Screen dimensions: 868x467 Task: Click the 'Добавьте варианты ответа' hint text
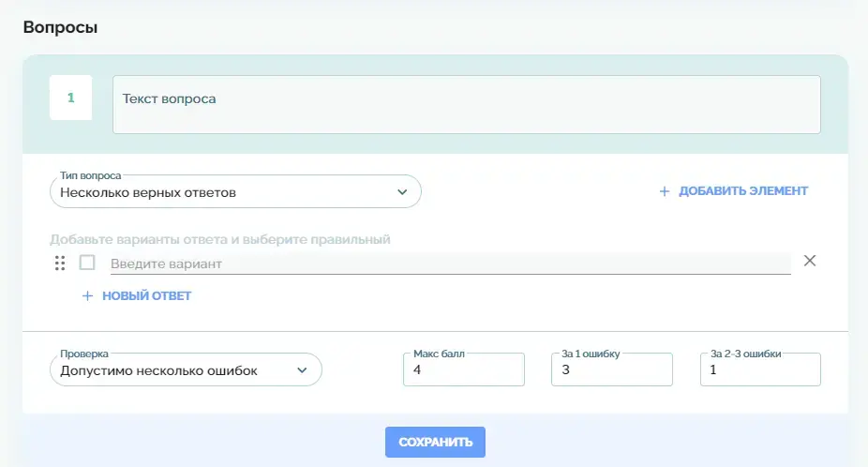tap(219, 239)
